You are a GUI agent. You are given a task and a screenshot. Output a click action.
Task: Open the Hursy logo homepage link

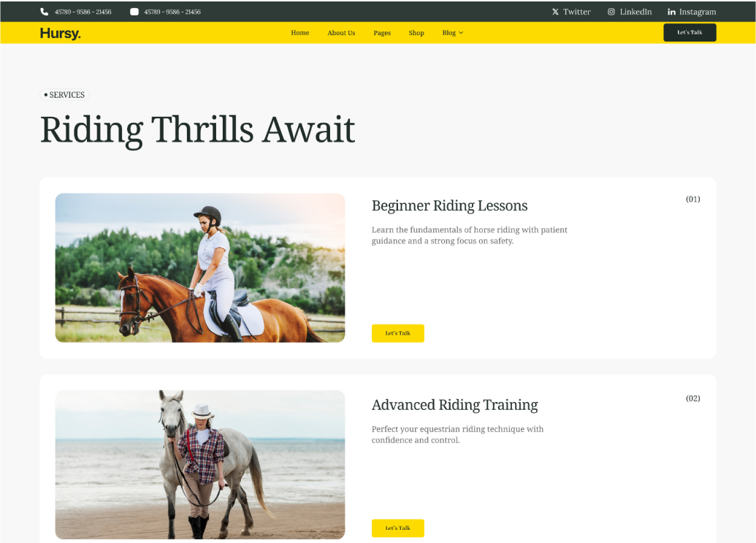click(x=61, y=34)
